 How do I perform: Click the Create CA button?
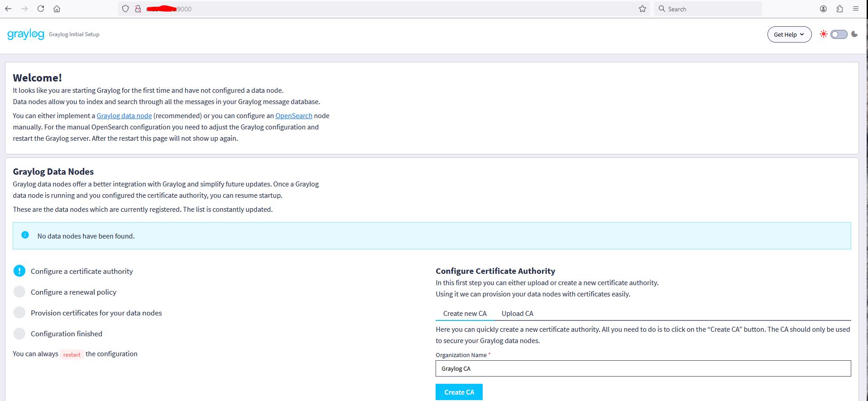459,392
